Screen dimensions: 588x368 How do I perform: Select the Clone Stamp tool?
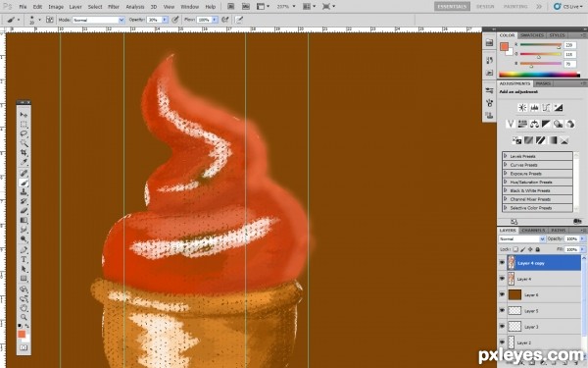tap(24, 192)
